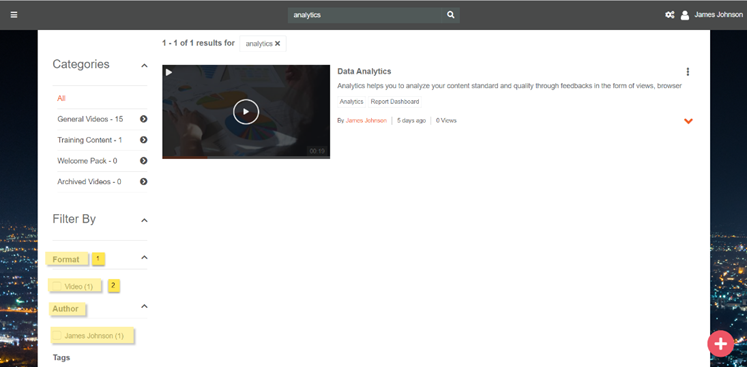Image resolution: width=747 pixels, height=367 pixels.
Task: Collapse the Author filter group
Action: tap(144, 306)
